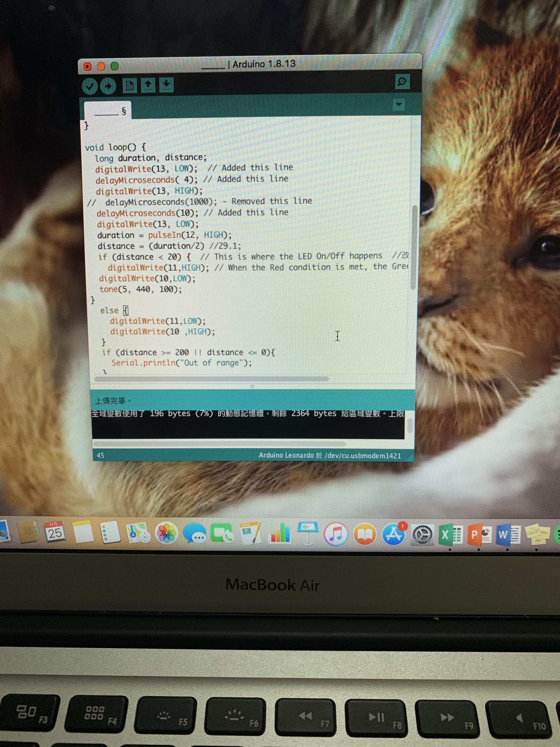This screenshot has width=560, height=747.
Task: Click the console output vertical scrollbar
Action: 410,426
